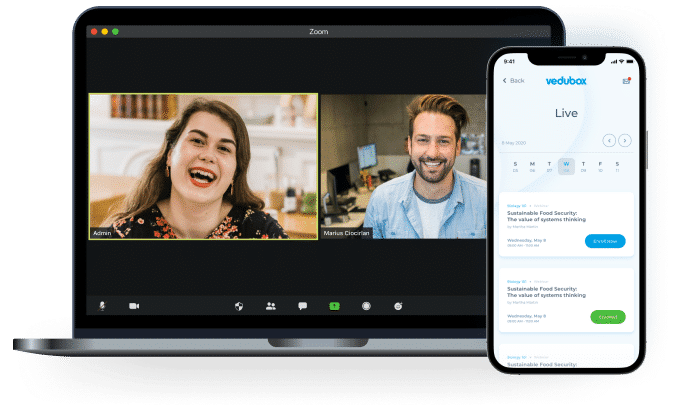Open the Chat bubble icon
The image size is (673, 408).
click(x=302, y=306)
